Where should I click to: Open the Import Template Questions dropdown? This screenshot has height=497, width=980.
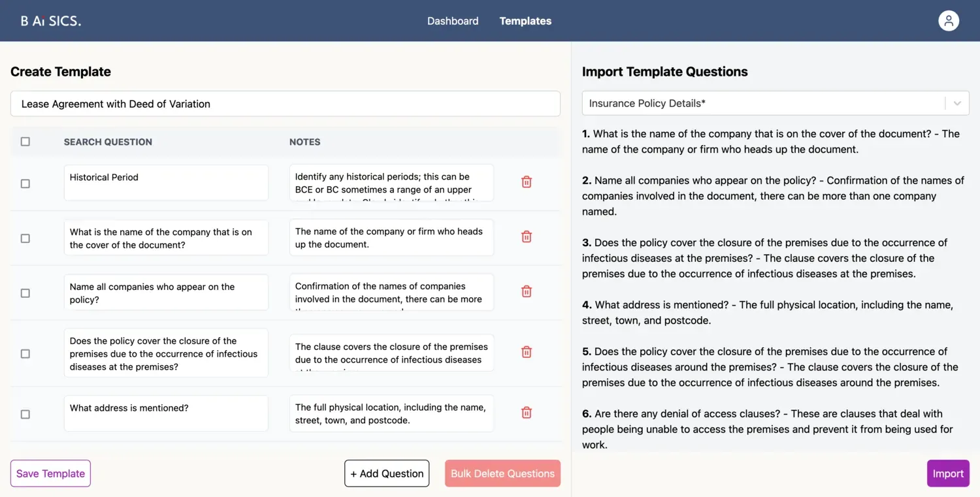tap(775, 103)
